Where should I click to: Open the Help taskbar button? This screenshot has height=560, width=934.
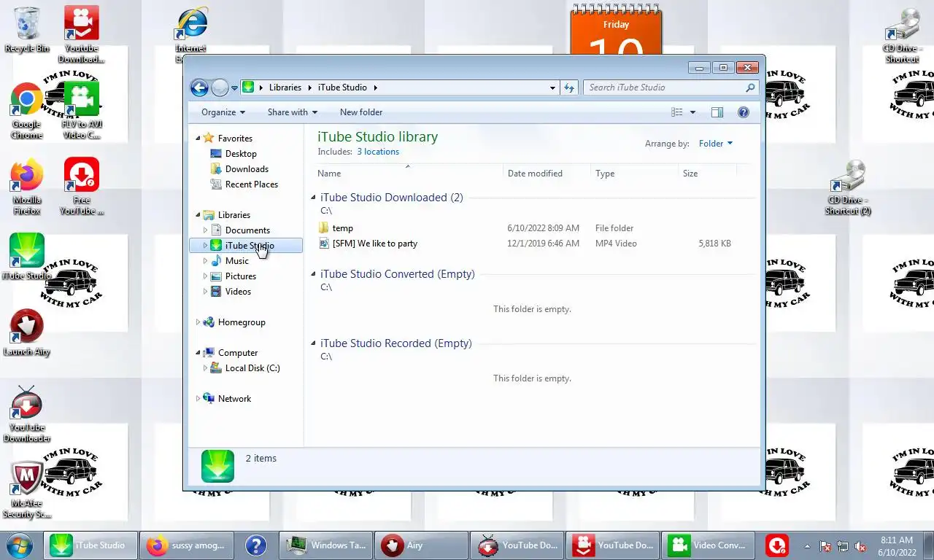click(x=255, y=545)
